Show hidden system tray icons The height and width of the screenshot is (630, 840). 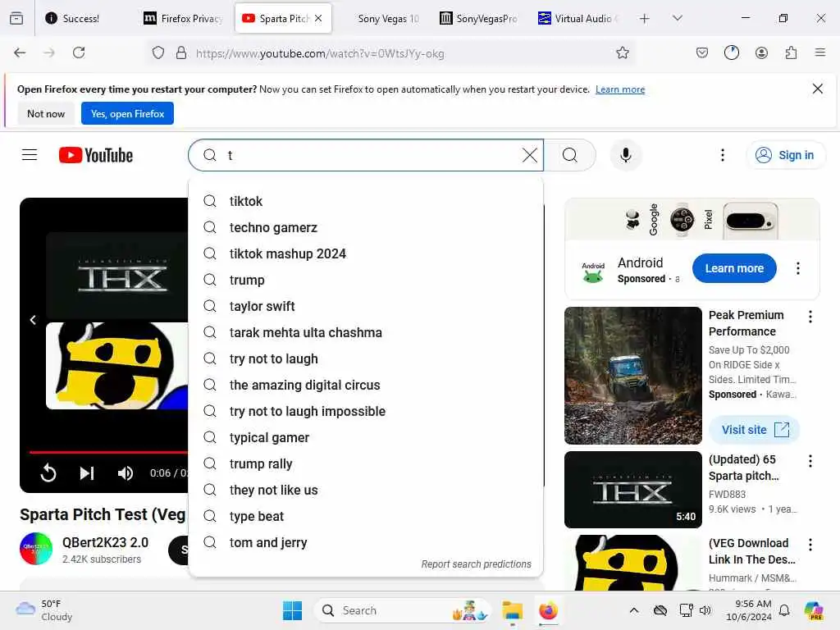click(634, 610)
